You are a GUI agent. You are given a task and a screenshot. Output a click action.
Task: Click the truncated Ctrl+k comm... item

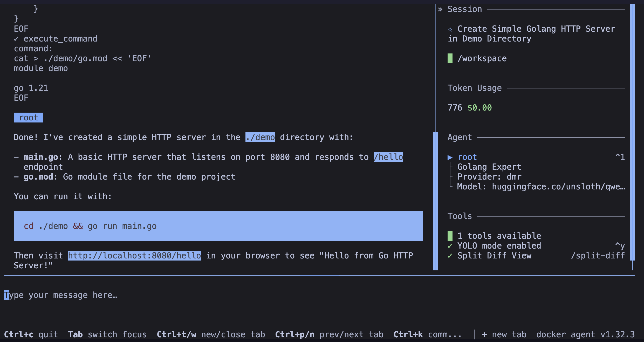(x=427, y=334)
